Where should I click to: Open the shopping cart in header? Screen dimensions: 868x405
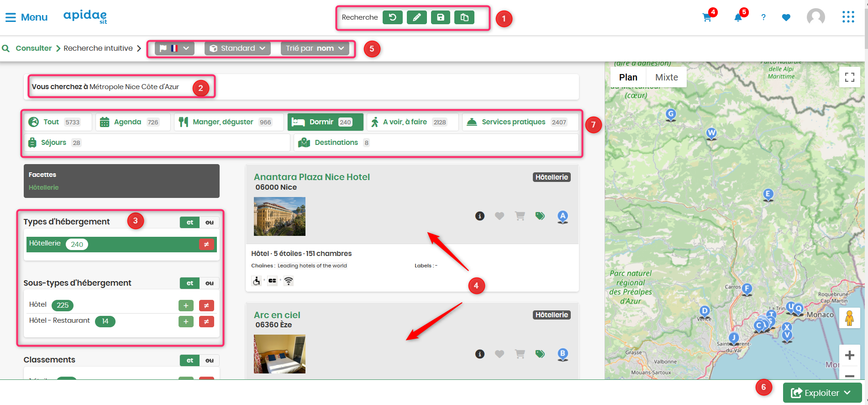tap(707, 18)
